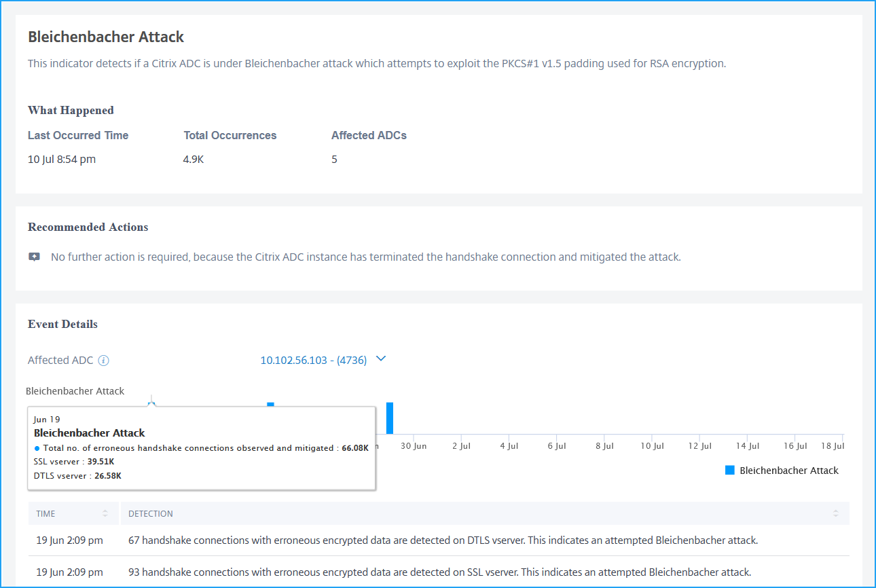Click the short blue bar in the chart
Screen dimensions: 876x588
(x=270, y=405)
